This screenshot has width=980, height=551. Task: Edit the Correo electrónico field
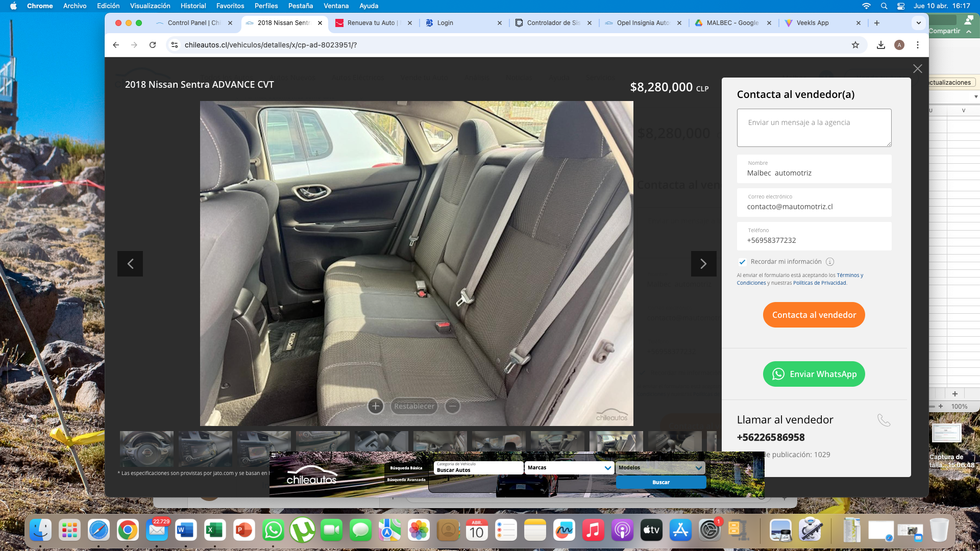tap(814, 203)
